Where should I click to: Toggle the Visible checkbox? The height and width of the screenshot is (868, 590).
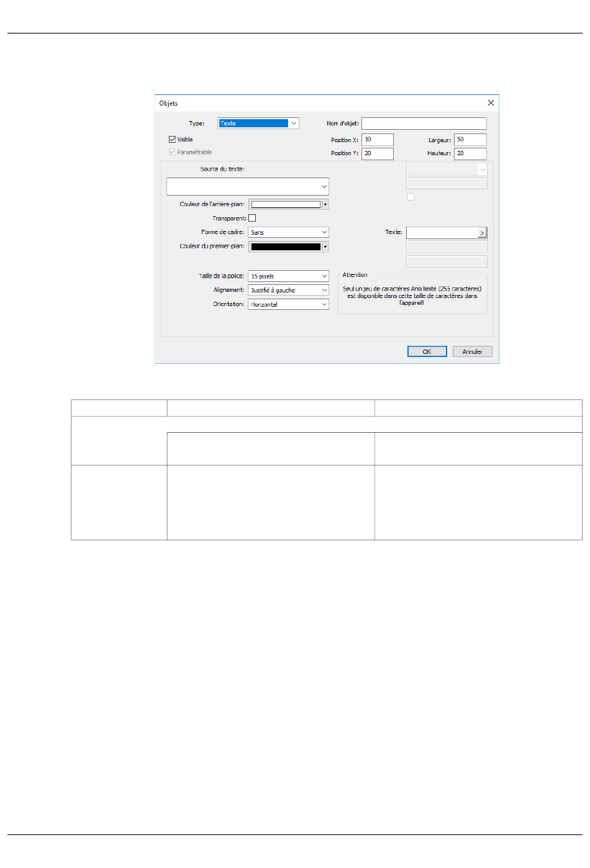click(x=172, y=140)
